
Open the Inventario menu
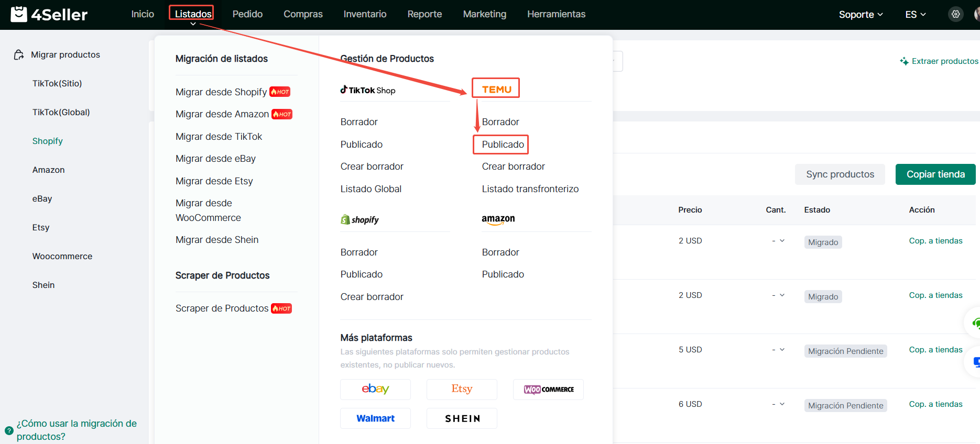point(365,14)
